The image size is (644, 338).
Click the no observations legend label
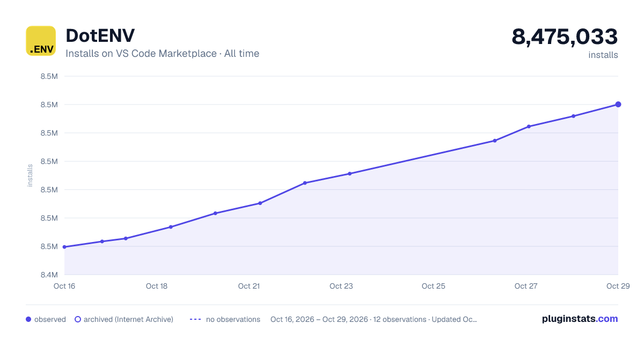[233, 319]
